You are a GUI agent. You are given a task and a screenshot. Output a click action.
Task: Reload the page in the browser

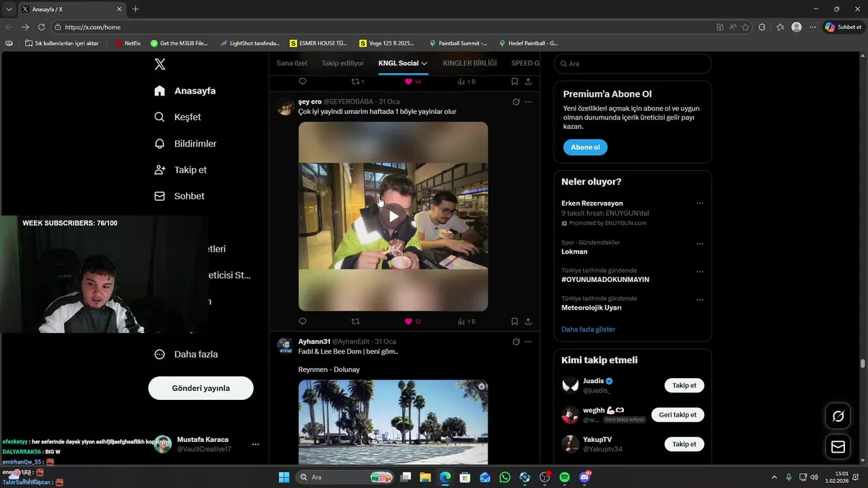[x=41, y=27]
